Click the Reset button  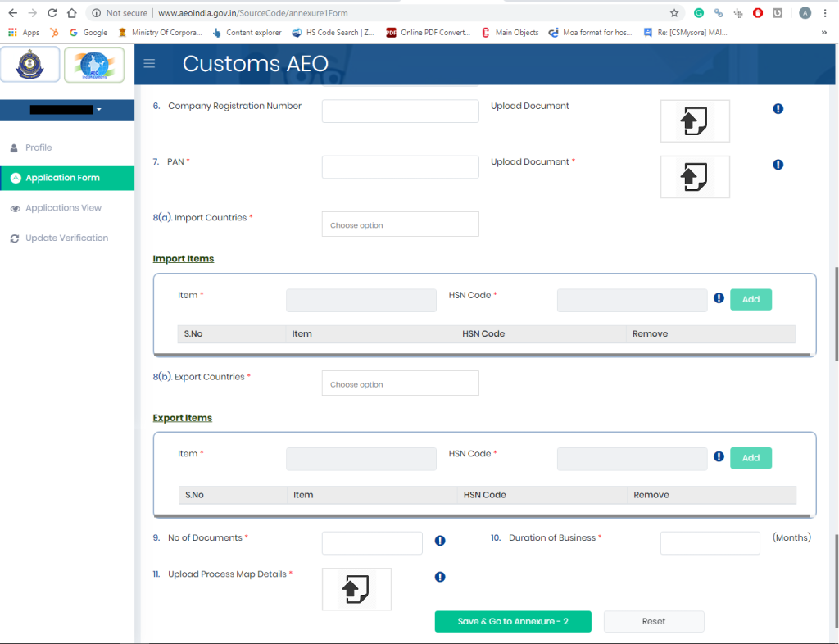click(x=654, y=622)
